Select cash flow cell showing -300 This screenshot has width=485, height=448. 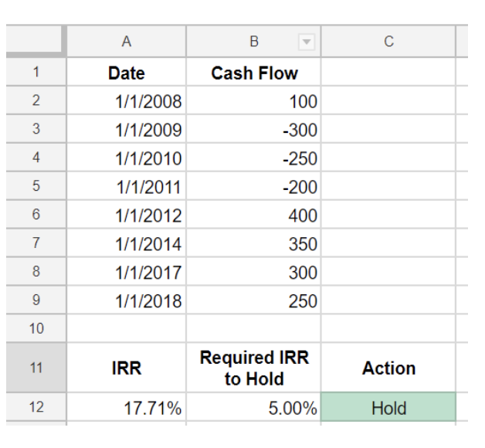tap(253, 129)
